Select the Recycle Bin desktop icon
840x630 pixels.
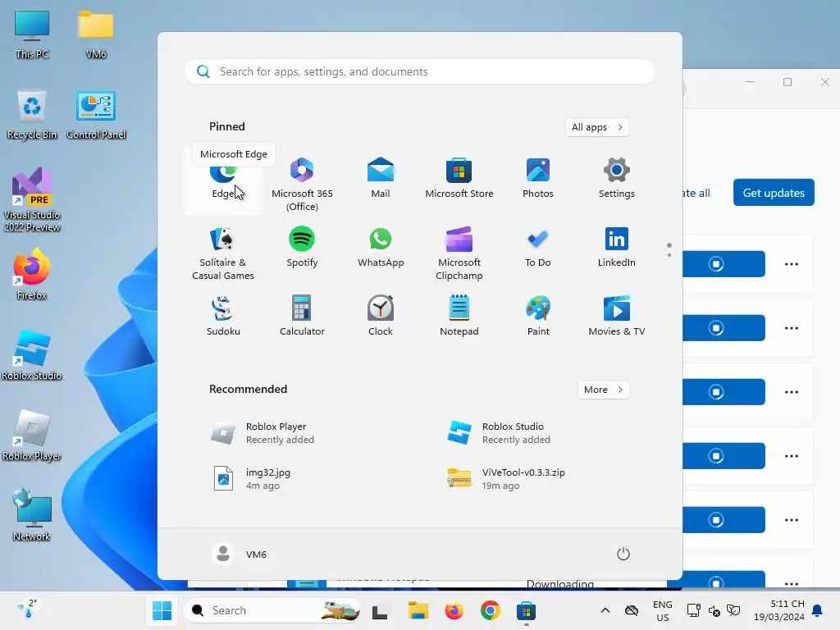coord(32,115)
